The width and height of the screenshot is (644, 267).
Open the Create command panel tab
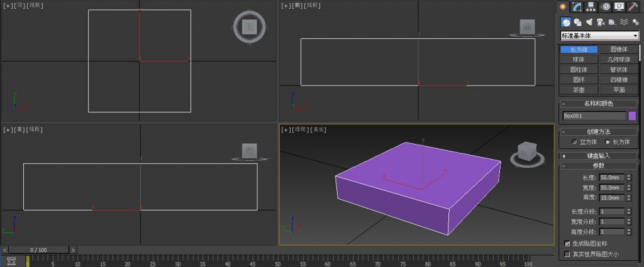pos(563,6)
